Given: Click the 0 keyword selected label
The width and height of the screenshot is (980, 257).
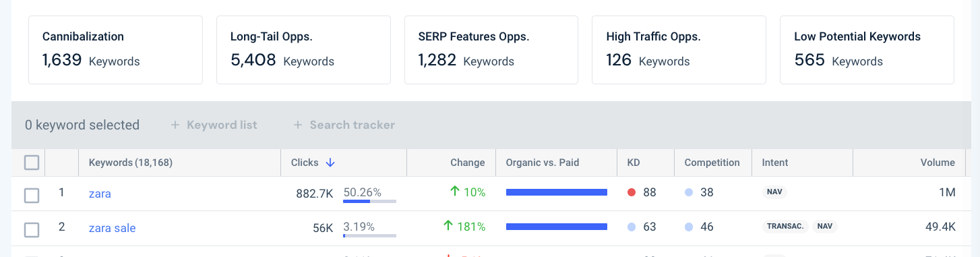Looking at the screenshot, I should click(x=82, y=125).
